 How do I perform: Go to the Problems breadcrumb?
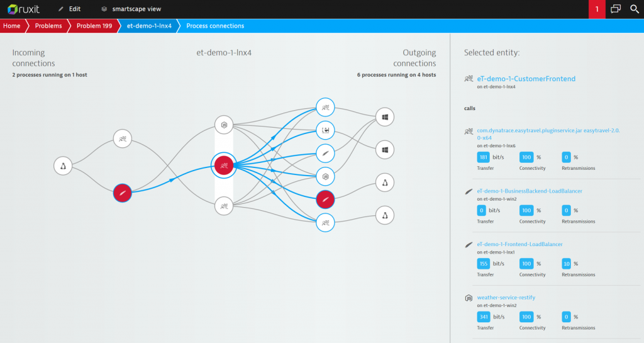[x=48, y=26]
